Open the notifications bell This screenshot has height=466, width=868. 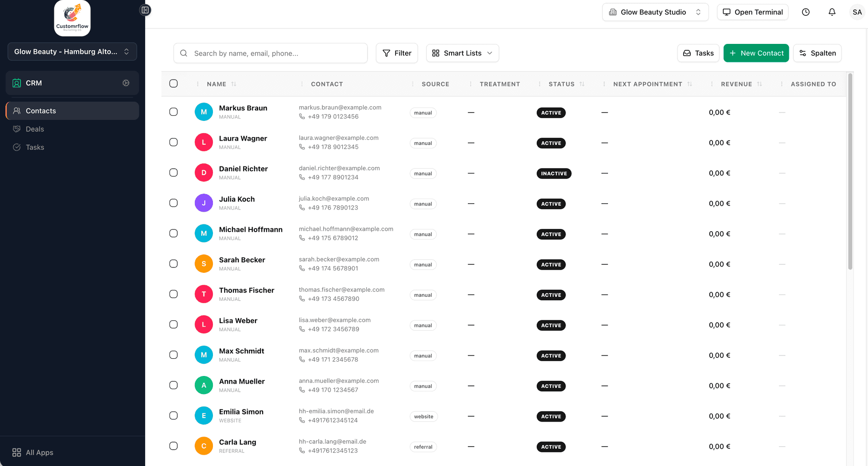(x=832, y=12)
